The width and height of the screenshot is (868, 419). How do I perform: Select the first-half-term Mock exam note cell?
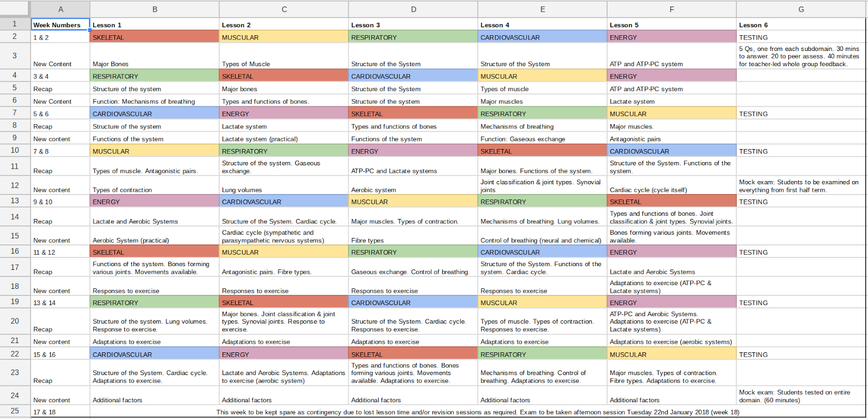coord(801,185)
